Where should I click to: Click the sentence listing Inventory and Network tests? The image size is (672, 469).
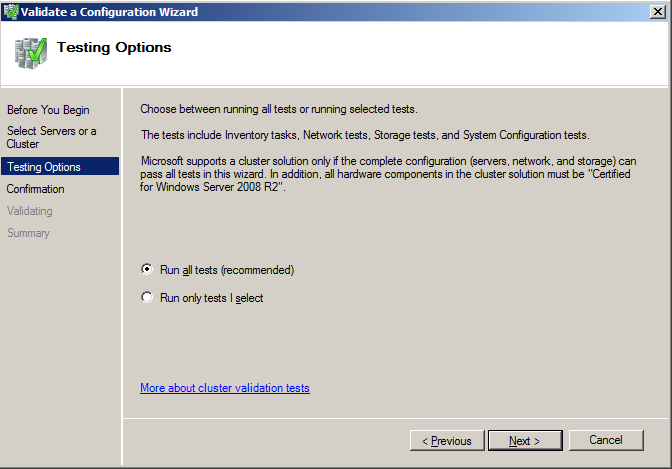[x=365, y=135]
